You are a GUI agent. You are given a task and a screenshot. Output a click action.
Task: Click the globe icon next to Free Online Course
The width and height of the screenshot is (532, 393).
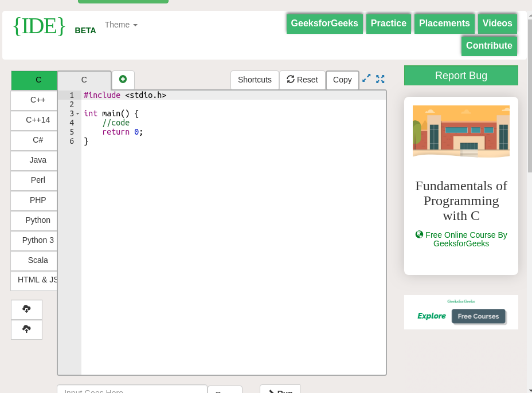click(419, 234)
